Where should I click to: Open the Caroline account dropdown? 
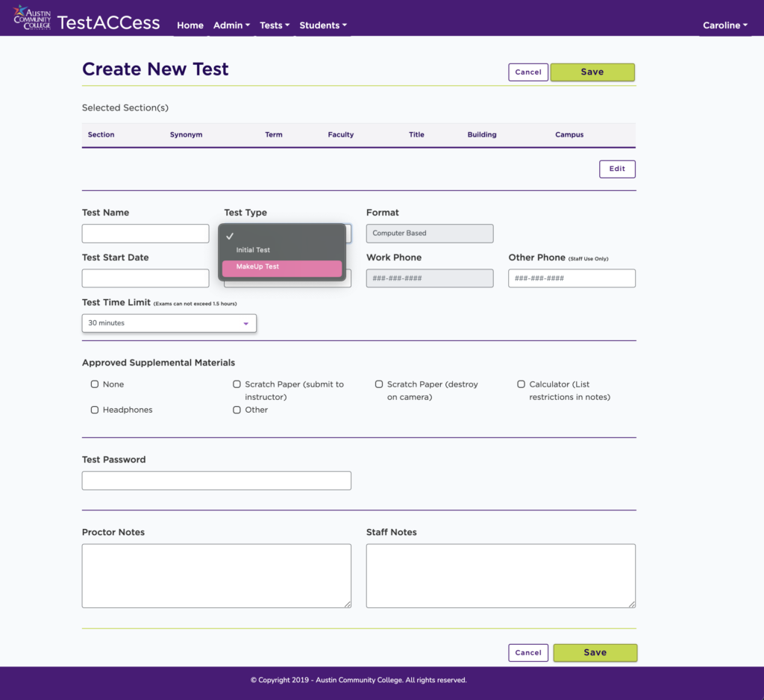click(x=724, y=25)
